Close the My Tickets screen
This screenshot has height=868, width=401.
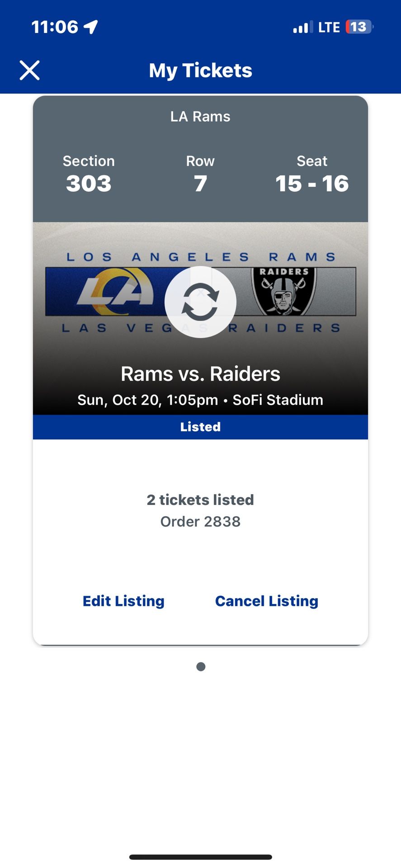click(x=30, y=71)
